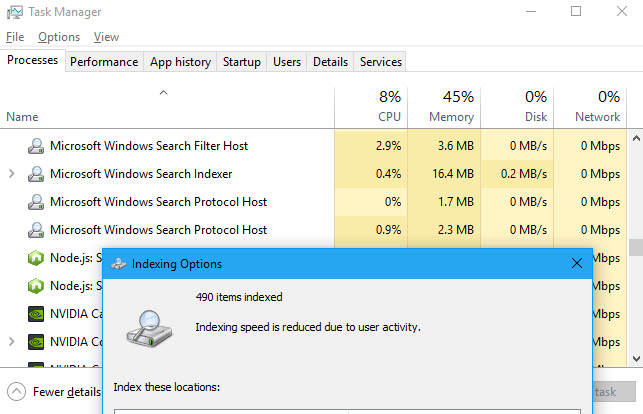Close the Indexing Options dialog
The width and height of the screenshot is (643, 414).
577,264
